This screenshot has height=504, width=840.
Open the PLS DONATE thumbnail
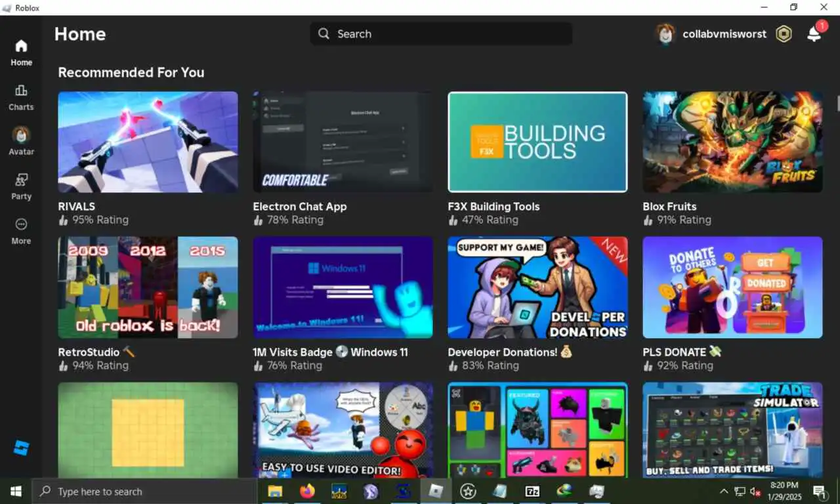tap(732, 287)
